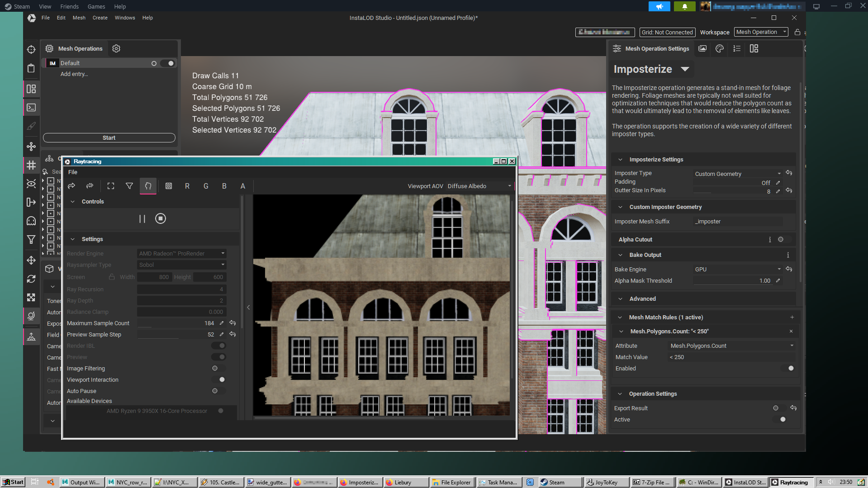The height and width of the screenshot is (488, 868).
Task: Toggle Image Filtering option
Action: pyautogui.click(x=218, y=368)
